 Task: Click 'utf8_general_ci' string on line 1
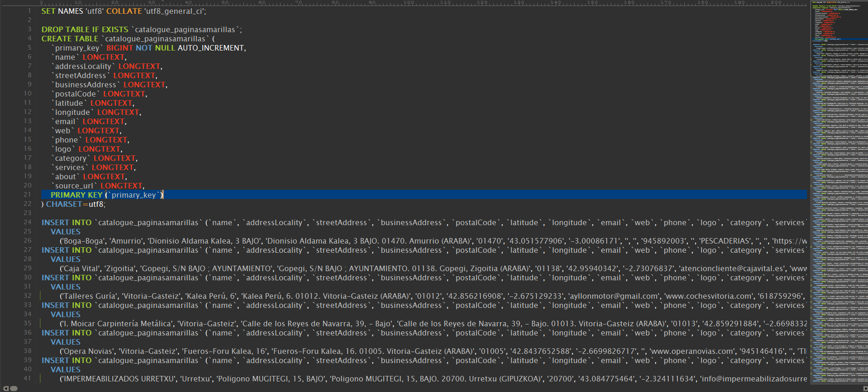174,11
